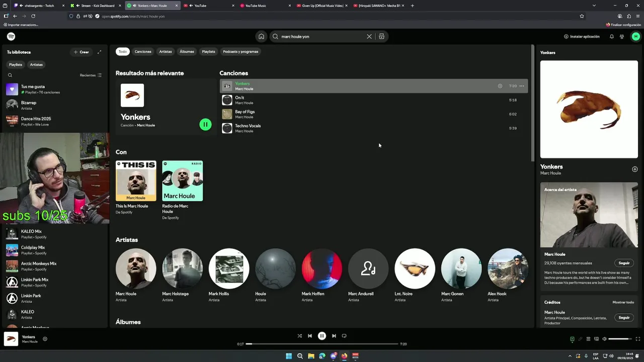
Task: Filter the library by Artistas
Action: pos(36,64)
